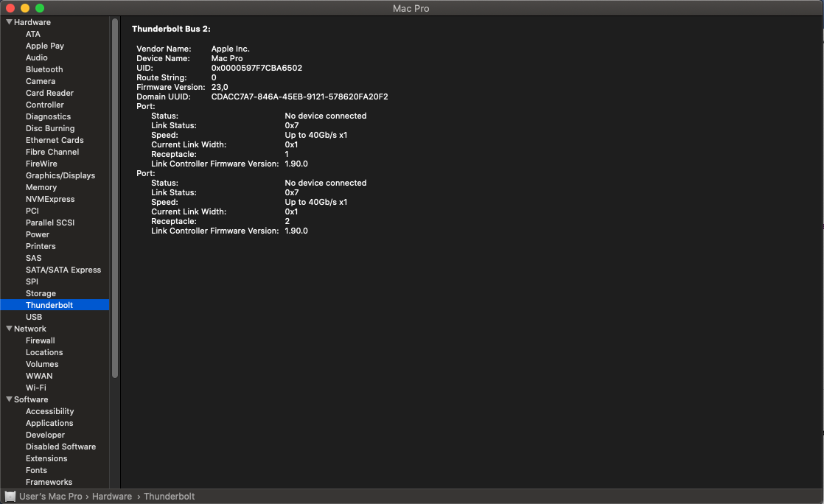Click the UID value 0x0000597F7CBA6502

coord(256,68)
